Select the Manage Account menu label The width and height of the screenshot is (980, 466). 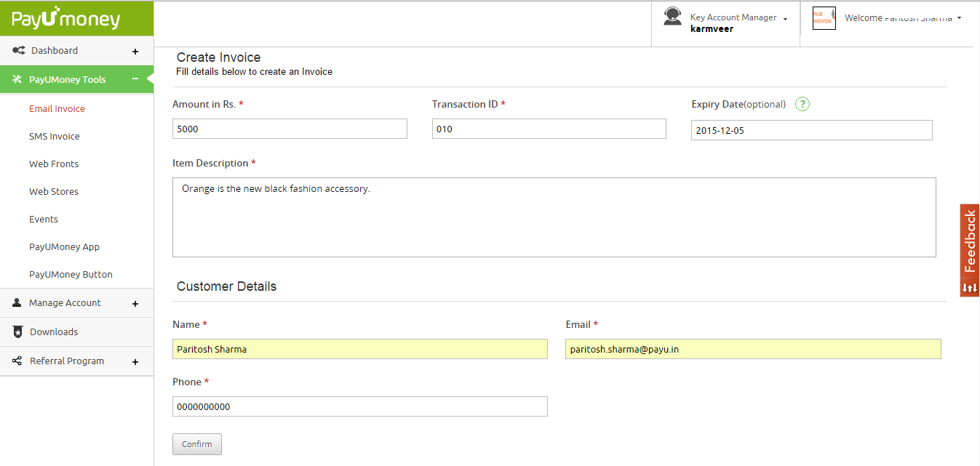pos(65,302)
